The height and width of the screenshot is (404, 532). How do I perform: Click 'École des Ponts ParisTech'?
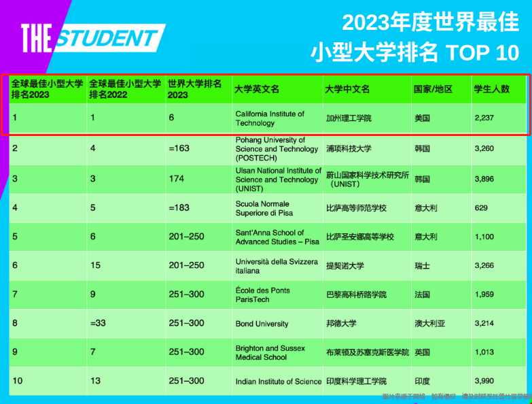[x=263, y=295]
